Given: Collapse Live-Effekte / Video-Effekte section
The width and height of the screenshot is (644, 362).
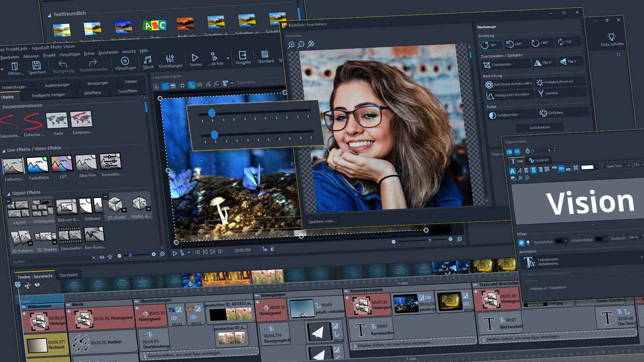Looking at the screenshot, I should tap(4, 150).
